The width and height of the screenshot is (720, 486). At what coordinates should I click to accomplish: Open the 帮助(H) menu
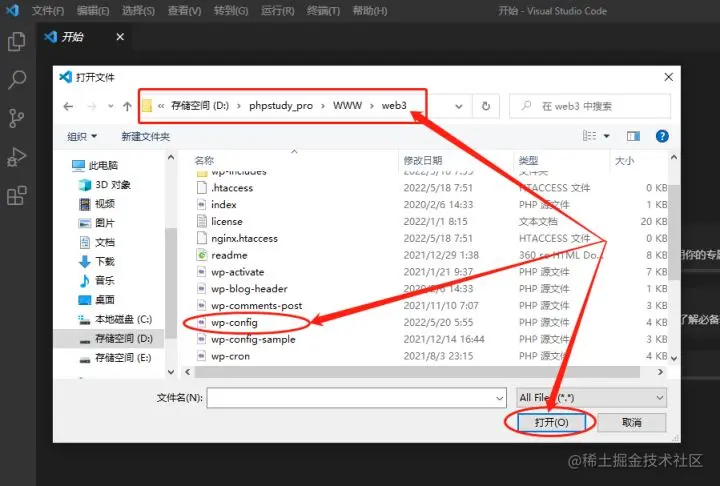[370, 11]
